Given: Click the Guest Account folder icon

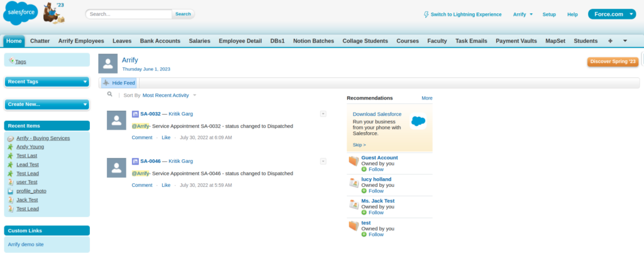Looking at the screenshot, I should click(x=353, y=160).
